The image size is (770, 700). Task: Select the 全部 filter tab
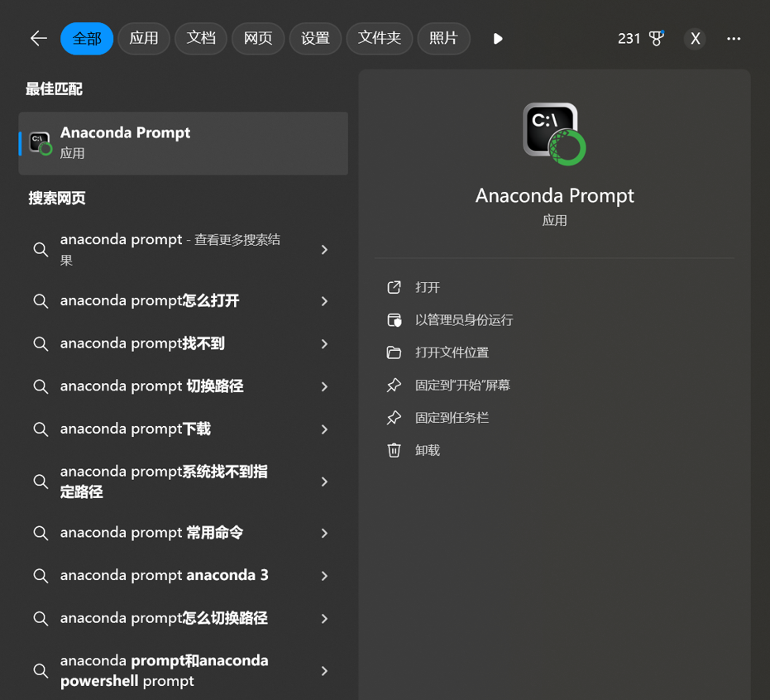tap(87, 38)
